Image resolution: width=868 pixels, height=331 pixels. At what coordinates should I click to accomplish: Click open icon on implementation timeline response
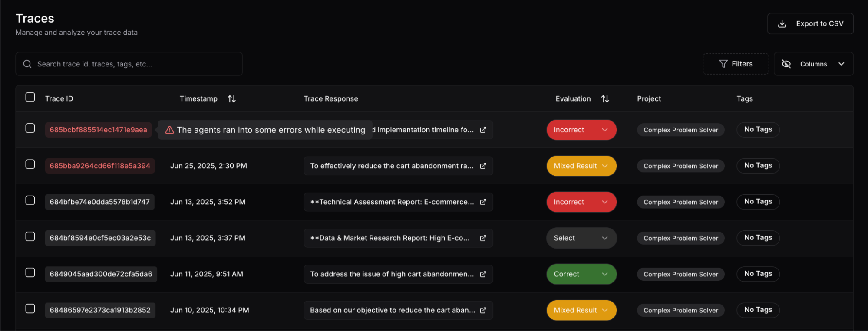click(x=483, y=130)
